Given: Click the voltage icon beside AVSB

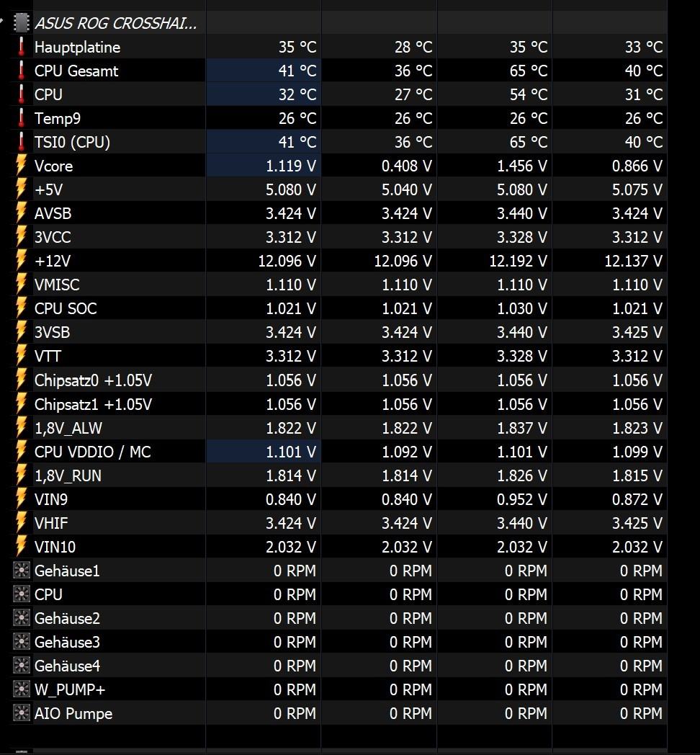Looking at the screenshot, I should click(21, 213).
